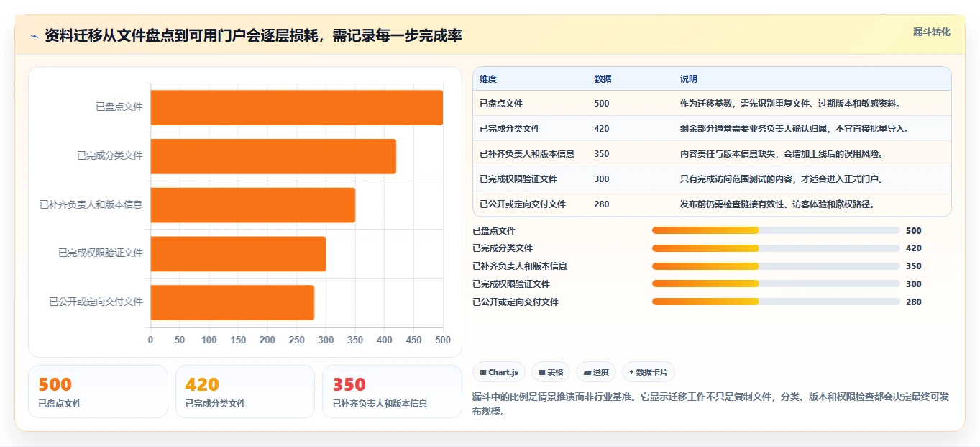This screenshot has width=980, height=447.
Task: Click the 表格 chip
Action: coord(551,372)
